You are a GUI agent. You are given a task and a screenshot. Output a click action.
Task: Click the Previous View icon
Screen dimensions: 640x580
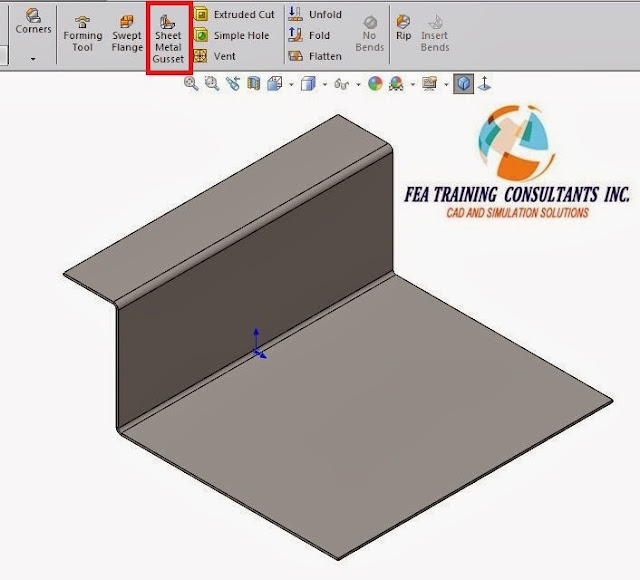click(233, 83)
